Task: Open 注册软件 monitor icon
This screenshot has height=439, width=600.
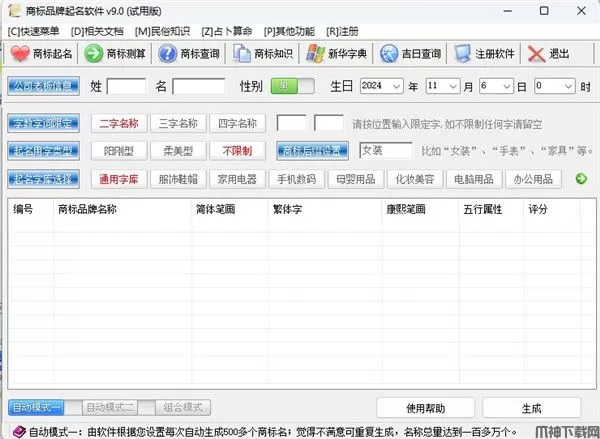Action: [462, 54]
